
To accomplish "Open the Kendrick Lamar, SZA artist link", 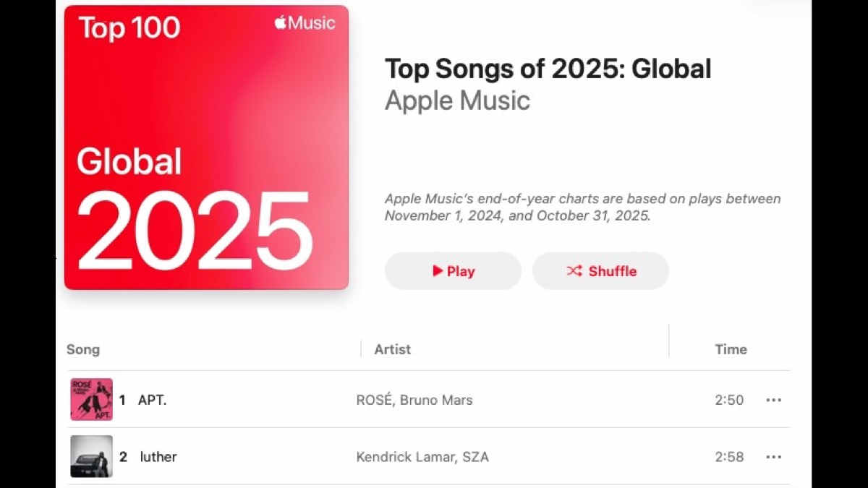I will click(422, 457).
